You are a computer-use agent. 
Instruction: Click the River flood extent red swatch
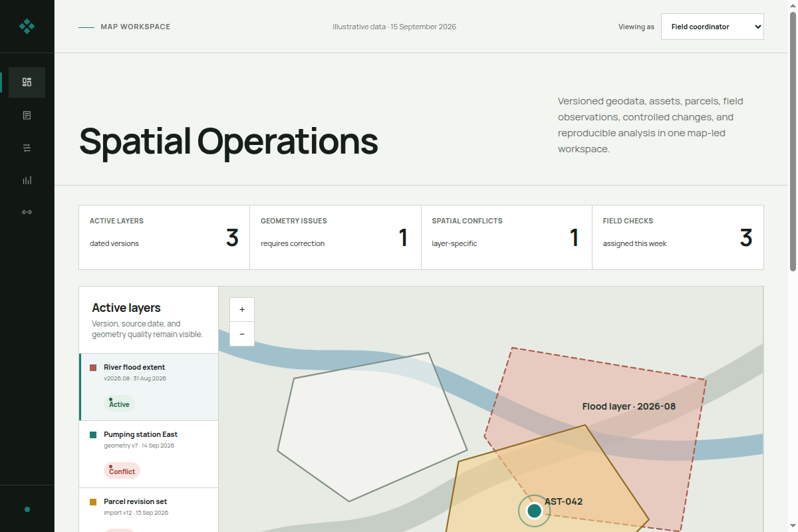93,368
